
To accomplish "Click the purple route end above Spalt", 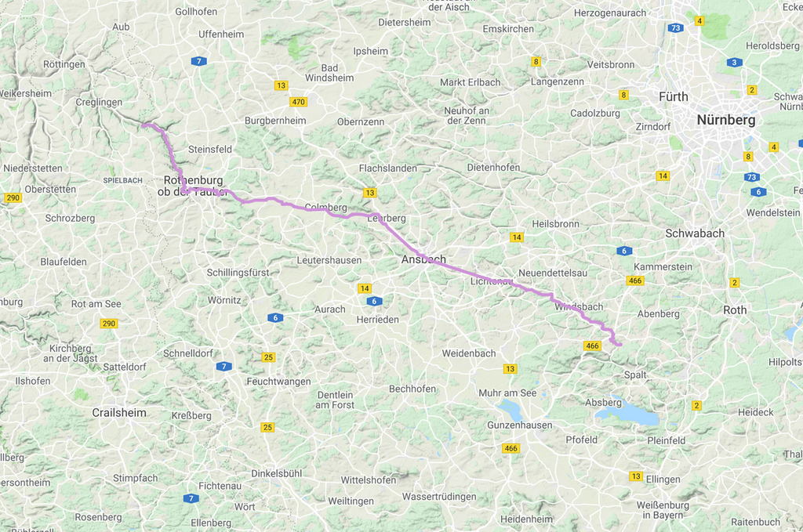I will pyautogui.click(x=620, y=345).
